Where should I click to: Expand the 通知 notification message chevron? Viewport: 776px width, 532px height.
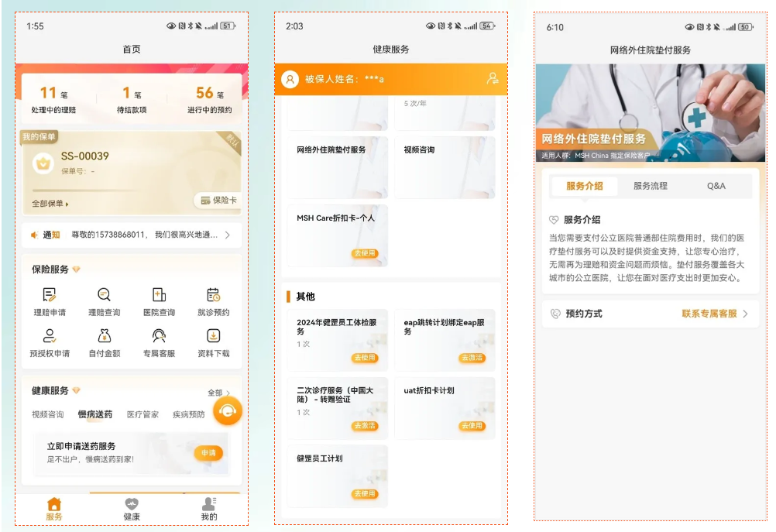(228, 235)
